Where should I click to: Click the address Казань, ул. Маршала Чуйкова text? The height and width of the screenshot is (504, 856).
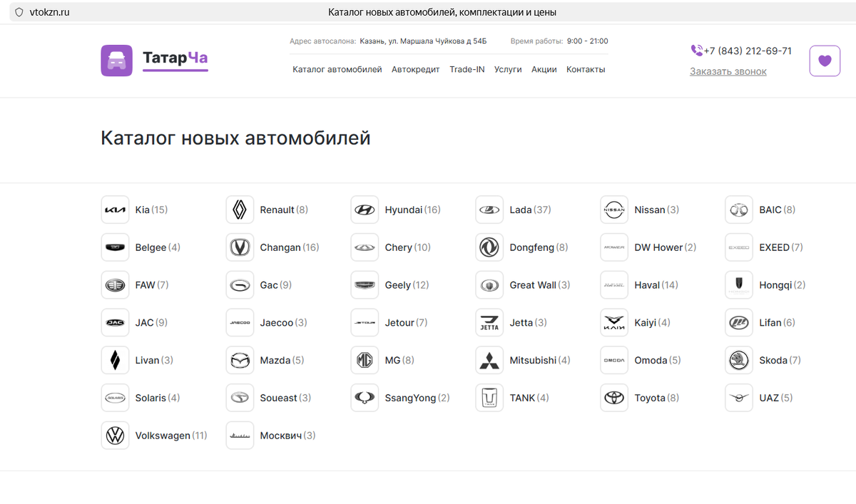click(423, 41)
